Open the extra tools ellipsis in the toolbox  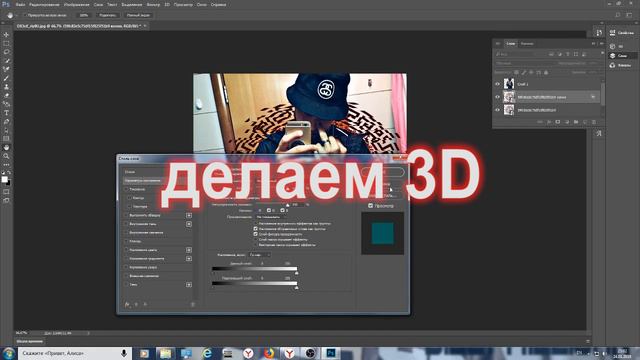tap(6, 164)
